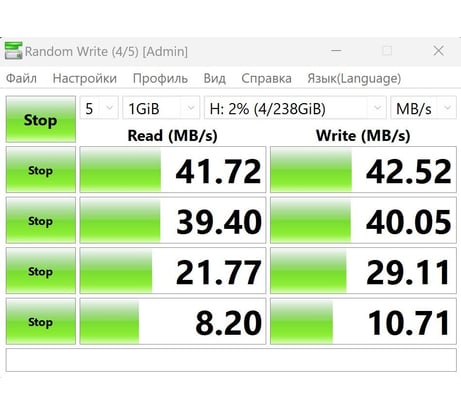Open the Язык(Language) menu
461x415 pixels.
[354, 79]
